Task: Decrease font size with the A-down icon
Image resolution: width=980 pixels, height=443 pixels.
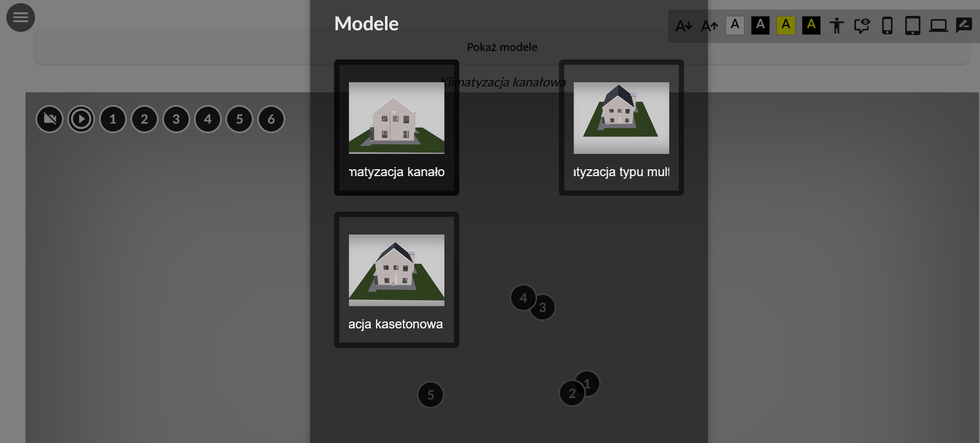Action: coord(684,25)
